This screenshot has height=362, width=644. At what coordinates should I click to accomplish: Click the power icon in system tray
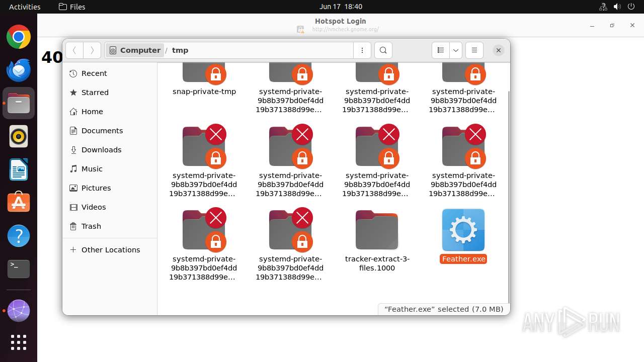(631, 7)
